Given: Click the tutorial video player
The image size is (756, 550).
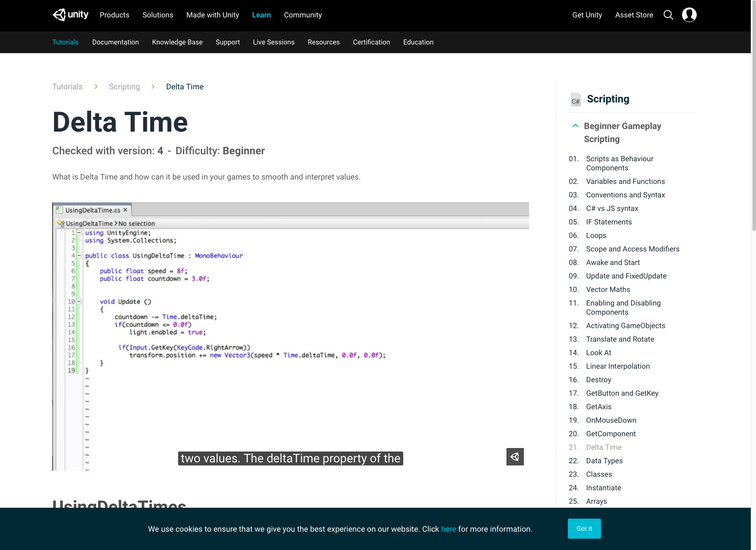Looking at the screenshot, I should pos(290,336).
